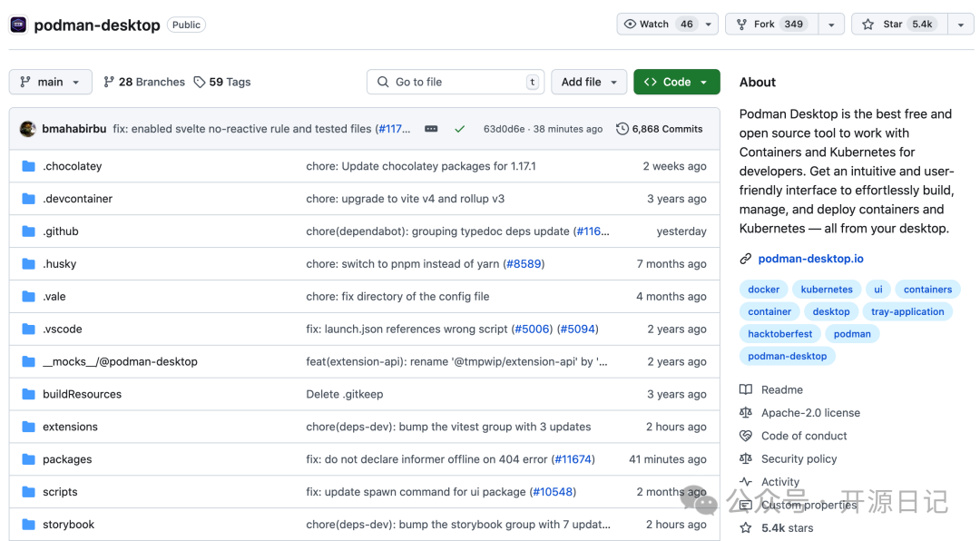The image size is (980, 541).
Task: Expand the Fork options arrow
Action: (831, 25)
